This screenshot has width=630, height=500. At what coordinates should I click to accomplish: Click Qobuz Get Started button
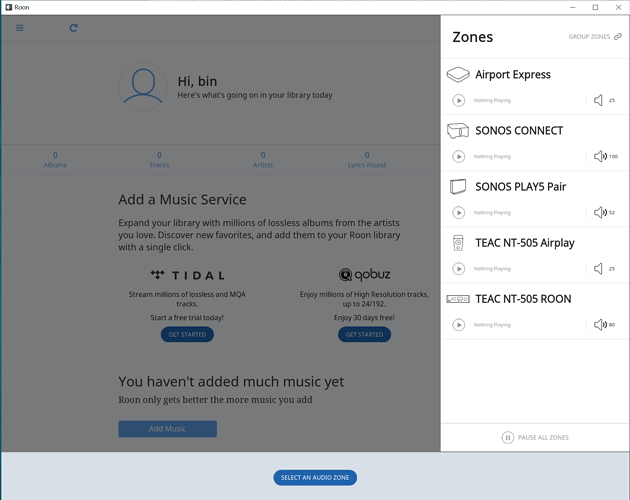(364, 334)
